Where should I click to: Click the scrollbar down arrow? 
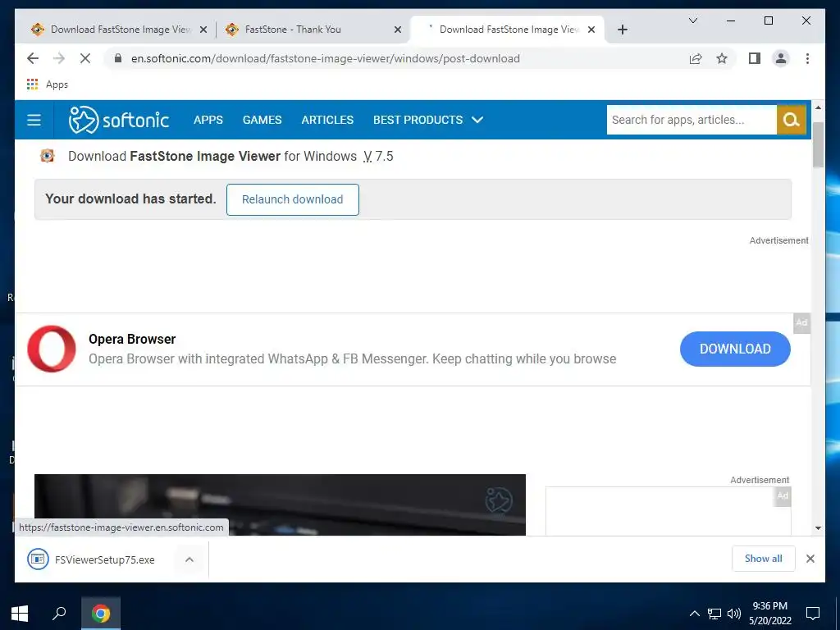coord(818,527)
